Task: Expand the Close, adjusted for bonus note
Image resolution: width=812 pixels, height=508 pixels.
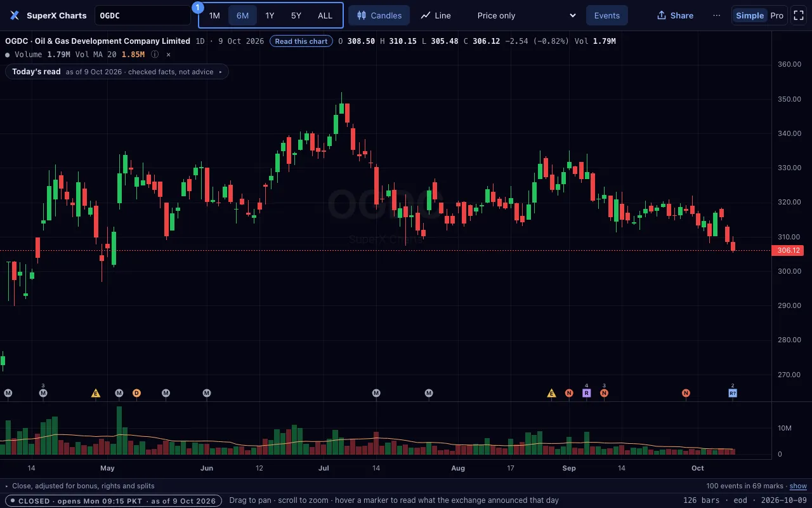Action: pyautogui.click(x=79, y=486)
